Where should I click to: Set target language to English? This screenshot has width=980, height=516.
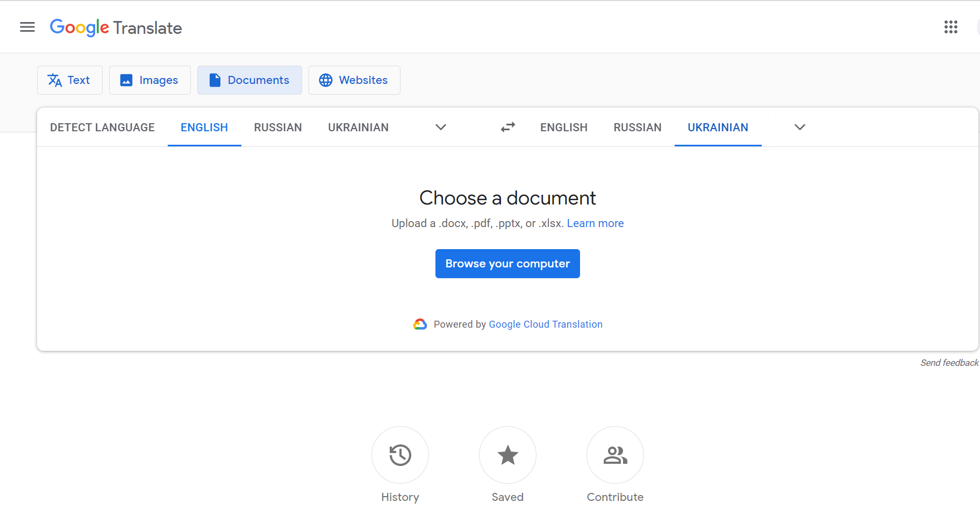(563, 128)
